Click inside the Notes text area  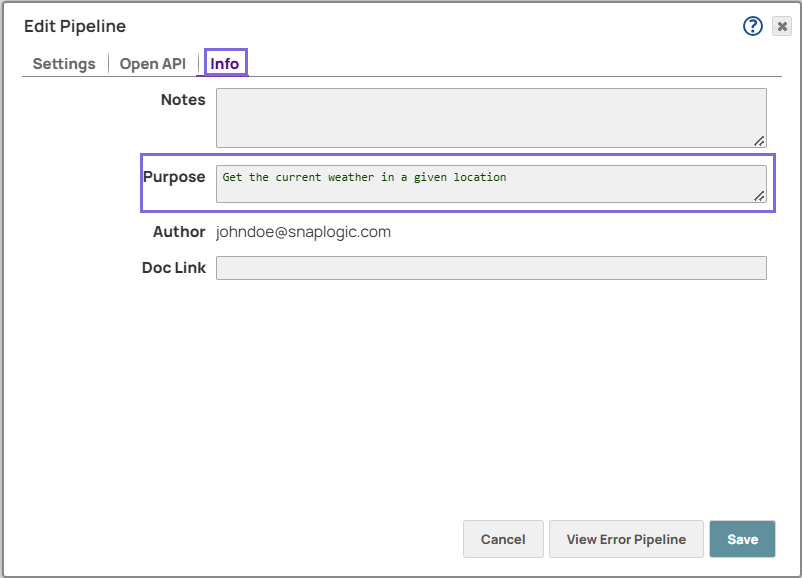pos(491,117)
